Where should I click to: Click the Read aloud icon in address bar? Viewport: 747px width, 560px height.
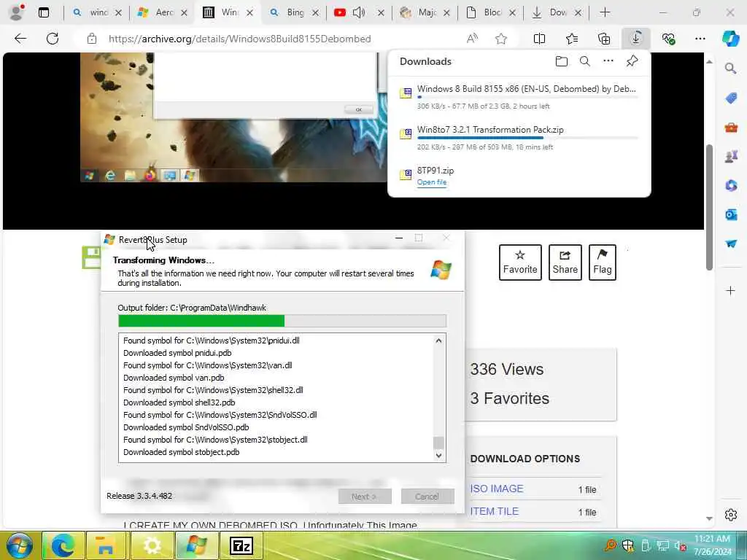[x=472, y=39]
